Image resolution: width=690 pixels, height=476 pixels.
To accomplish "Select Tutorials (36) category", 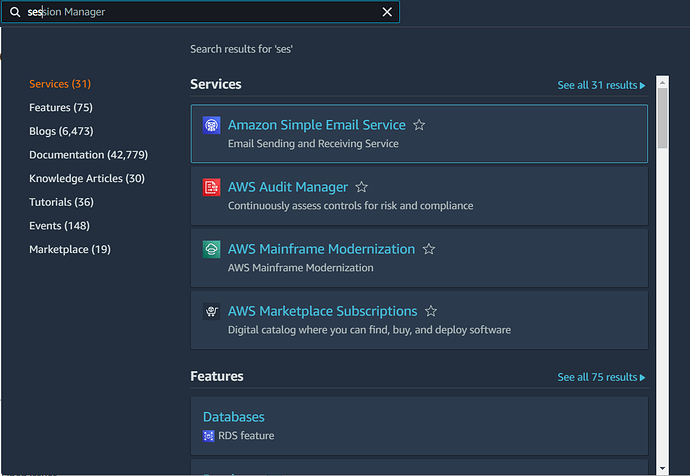I will click(61, 202).
